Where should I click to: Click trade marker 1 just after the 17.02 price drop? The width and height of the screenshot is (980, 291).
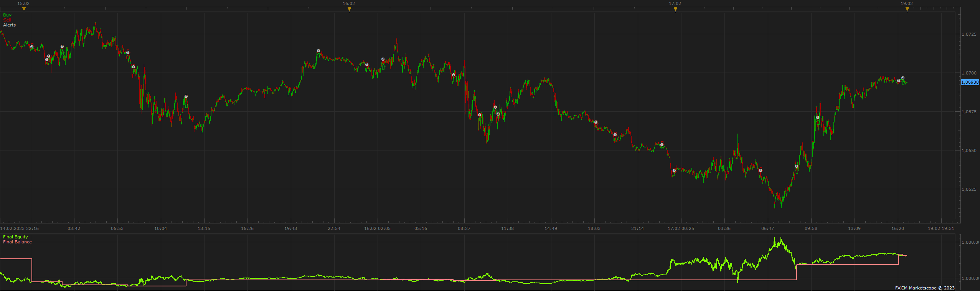674,170
